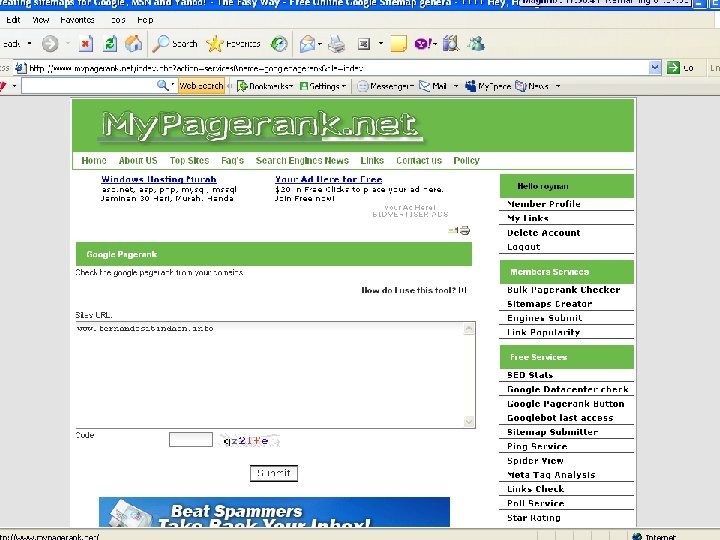Open Member Profile in sidebar
720x540 pixels.
(544, 204)
